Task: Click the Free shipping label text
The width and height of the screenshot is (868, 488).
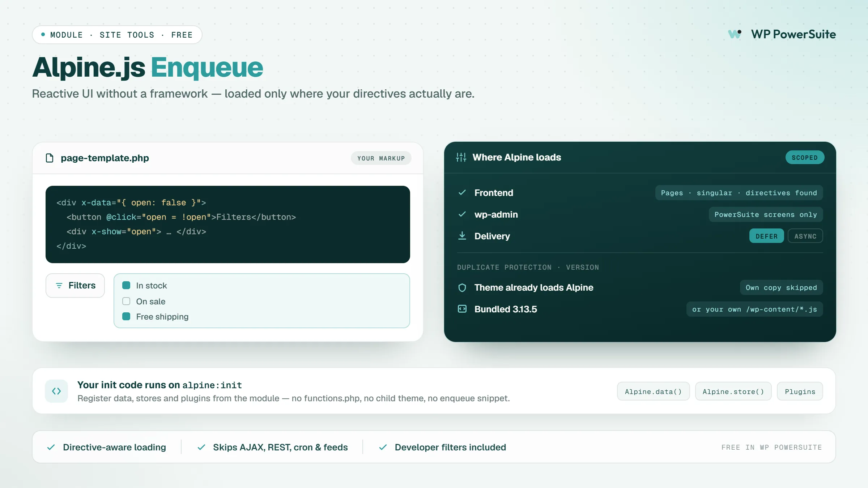Action: coord(162,317)
